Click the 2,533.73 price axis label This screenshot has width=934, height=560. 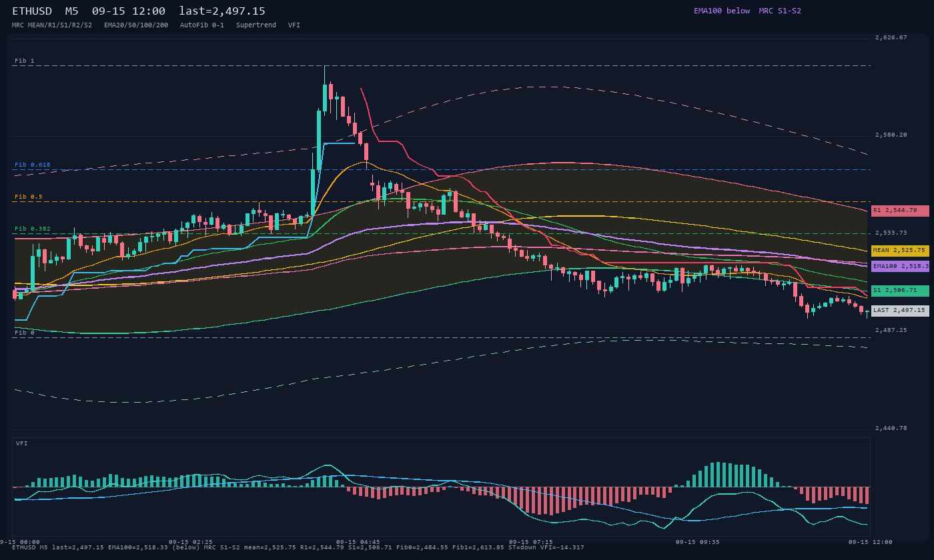point(891,233)
